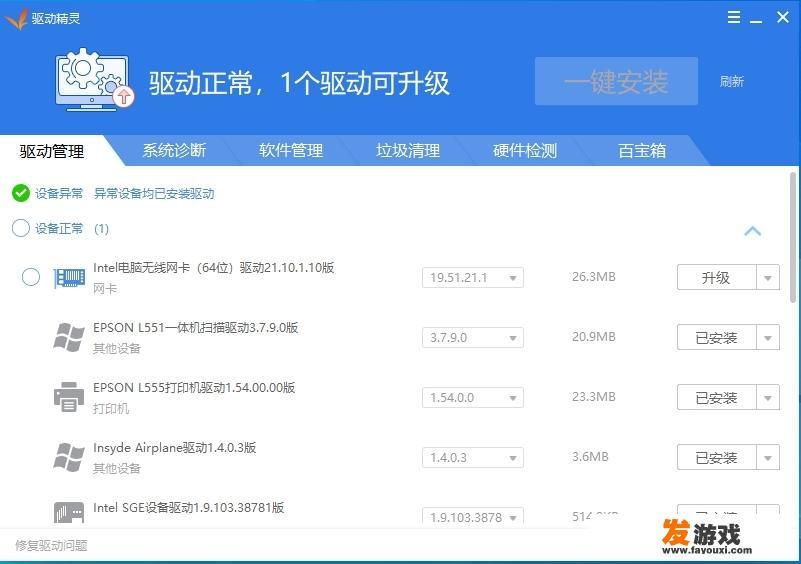Image resolution: width=801 pixels, height=564 pixels.
Task: Click 已安装 button for EPSON L555 printer
Action: tap(716, 397)
